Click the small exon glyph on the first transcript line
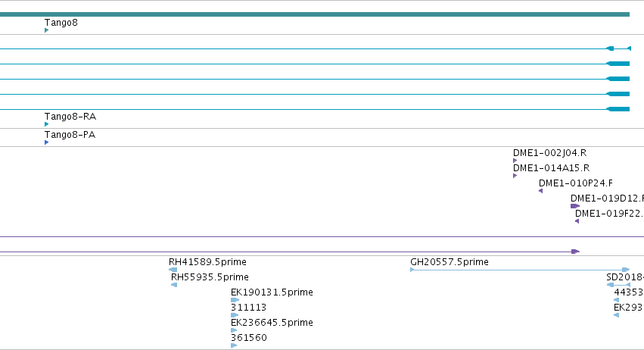Screen dimensions: 644x350 [610, 48]
